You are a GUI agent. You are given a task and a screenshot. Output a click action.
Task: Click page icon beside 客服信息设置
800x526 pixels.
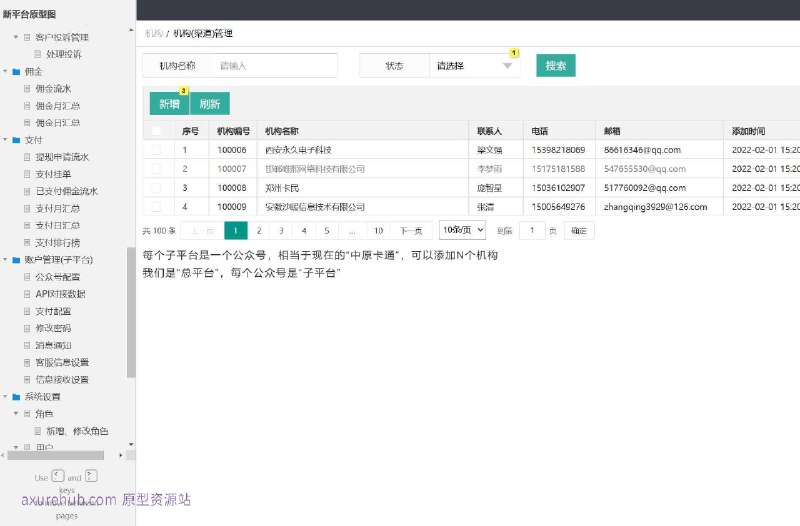(x=27, y=363)
